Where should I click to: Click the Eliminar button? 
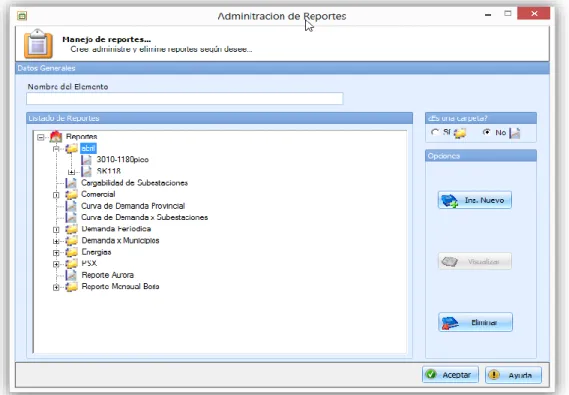[475, 322]
